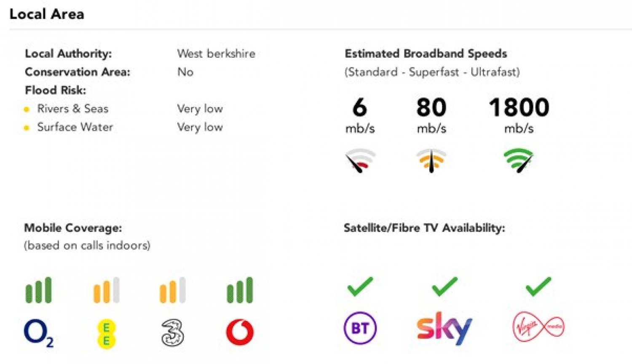This screenshot has height=364, width=632.
Task: Click the Sky logo
Action: pyautogui.click(x=445, y=328)
